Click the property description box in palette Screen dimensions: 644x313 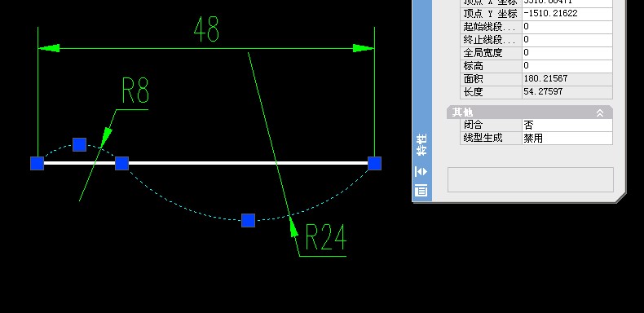click(530, 179)
